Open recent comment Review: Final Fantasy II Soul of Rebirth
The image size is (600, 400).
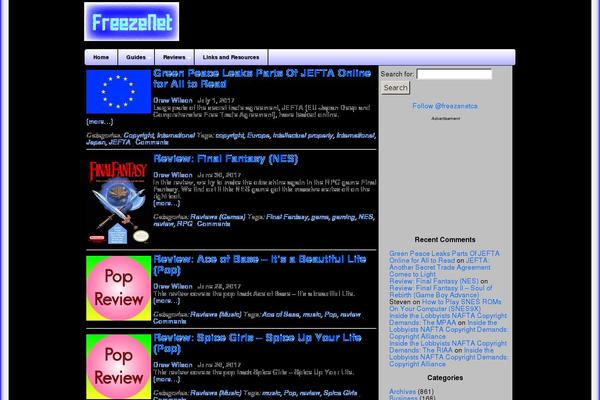coord(440,291)
